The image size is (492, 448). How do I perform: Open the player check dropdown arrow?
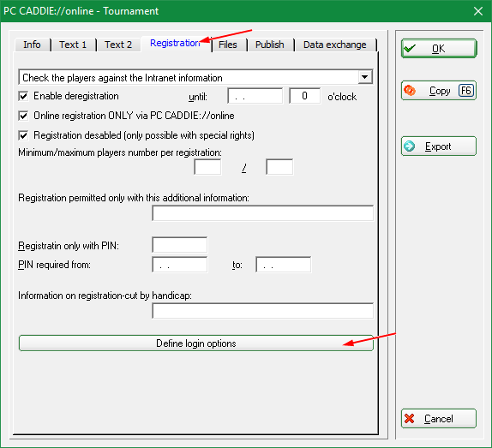(364, 77)
